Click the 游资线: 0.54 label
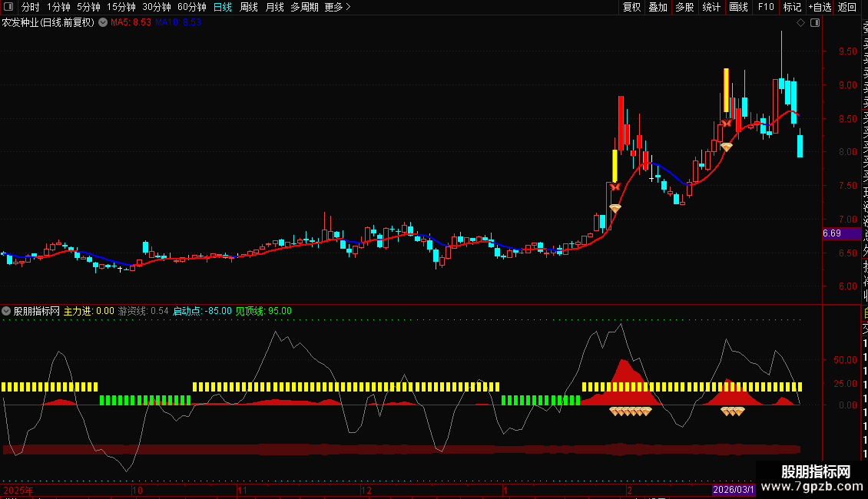Viewport: 868px width, 499px height. click(143, 311)
